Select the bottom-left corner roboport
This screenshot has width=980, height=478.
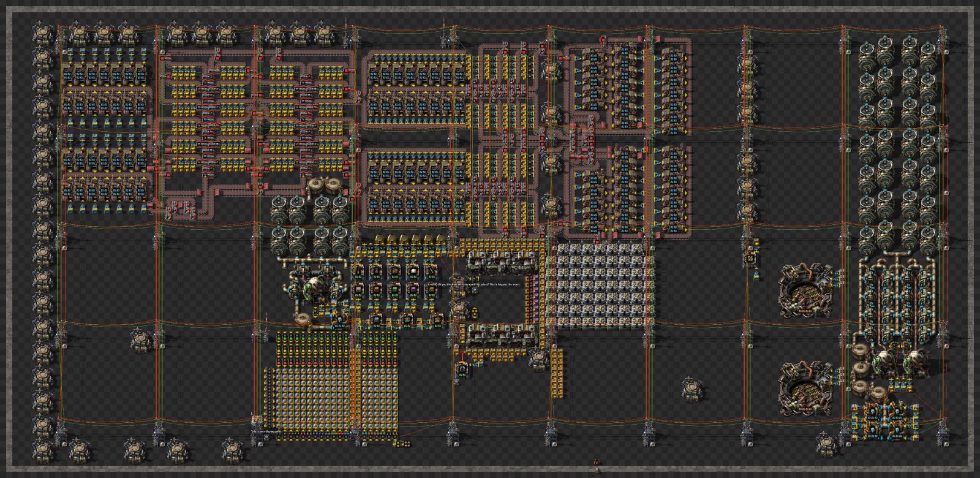point(44,452)
